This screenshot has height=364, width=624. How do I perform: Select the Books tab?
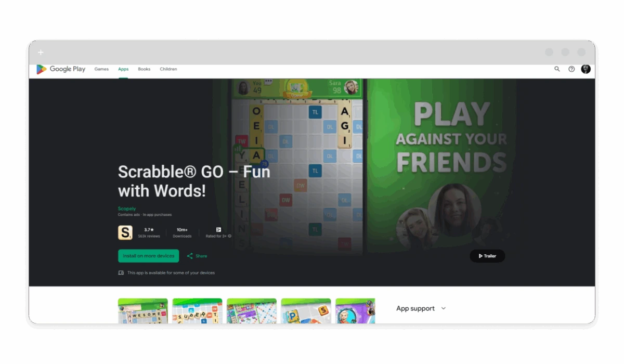(x=144, y=69)
